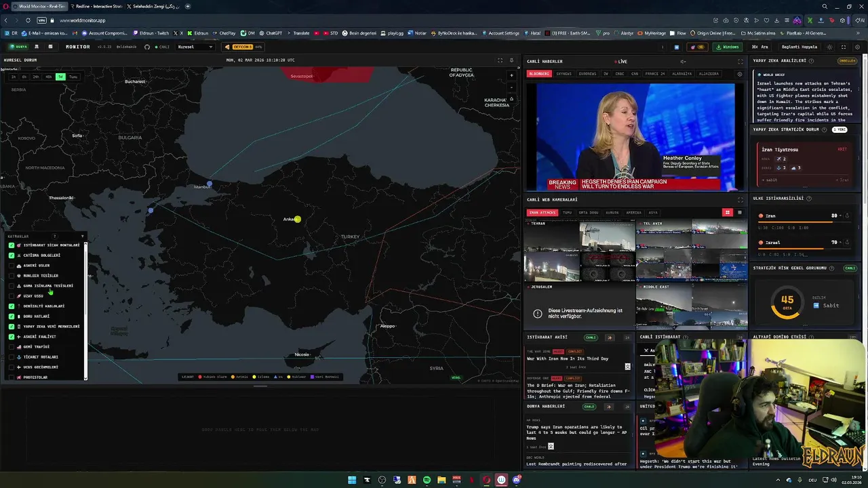
Task: Open settings gear in top bar
Action: click(857, 47)
